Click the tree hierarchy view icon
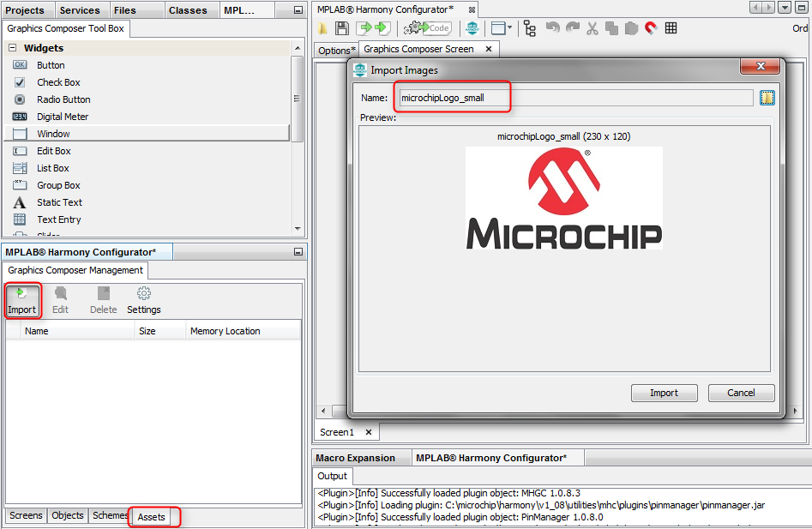This screenshot has width=812, height=529. click(530, 28)
